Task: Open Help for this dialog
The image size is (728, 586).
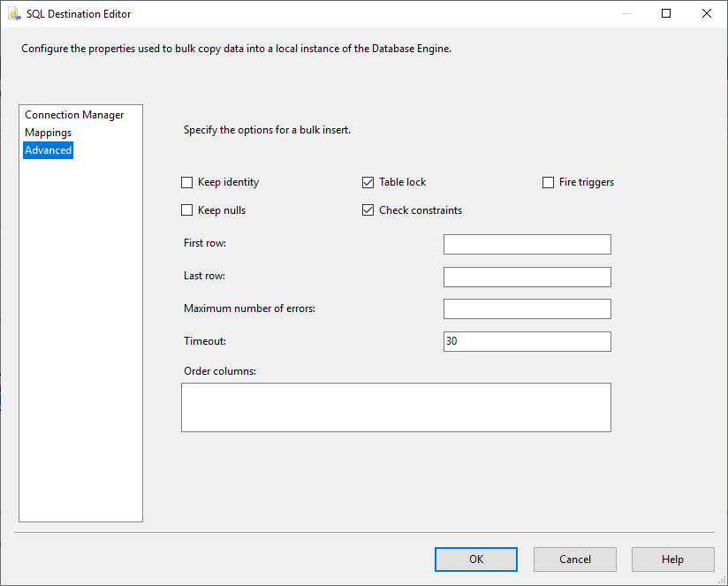Action: click(x=672, y=559)
